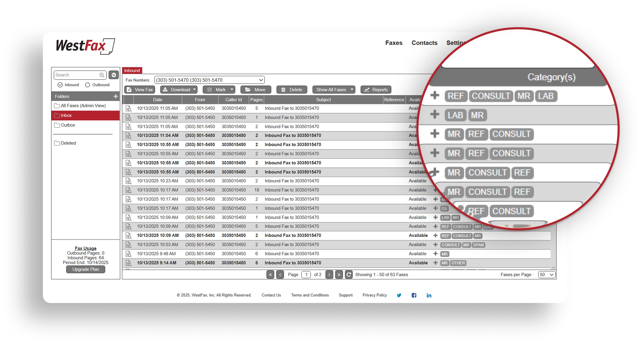Screen dimensions: 644x343
Task: Open the Faxes menu
Action: pos(394,43)
